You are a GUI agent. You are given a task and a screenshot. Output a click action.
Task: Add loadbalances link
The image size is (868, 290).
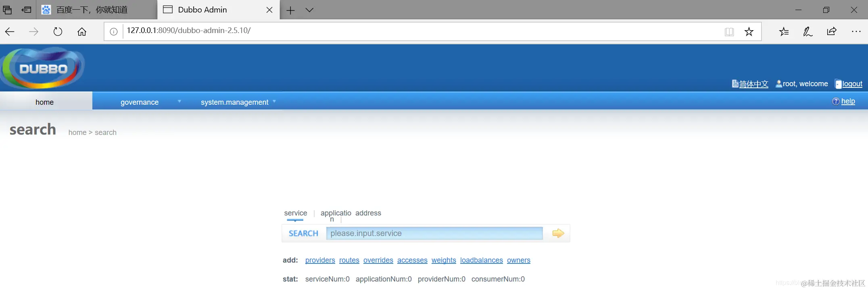(482, 260)
